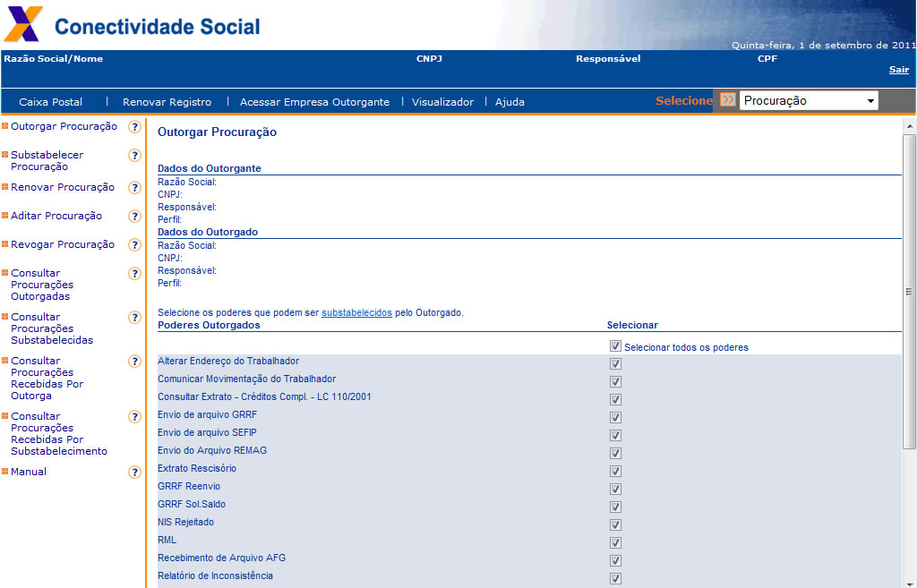Uncheck GRRF Reenvio checkbox
This screenshot has width=917, height=588.
pyautogui.click(x=615, y=490)
